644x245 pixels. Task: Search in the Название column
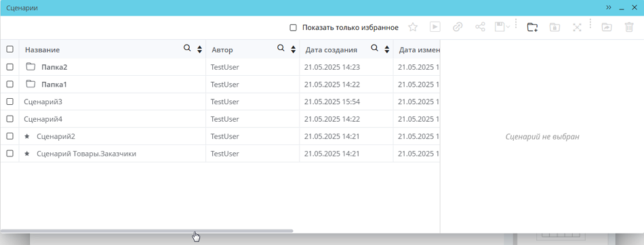(187, 48)
